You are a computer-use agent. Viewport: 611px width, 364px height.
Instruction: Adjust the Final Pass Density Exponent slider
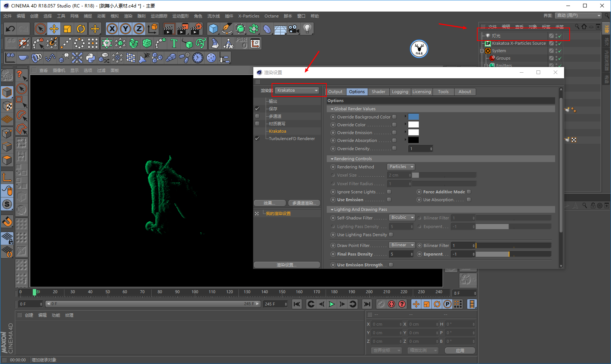click(513, 254)
